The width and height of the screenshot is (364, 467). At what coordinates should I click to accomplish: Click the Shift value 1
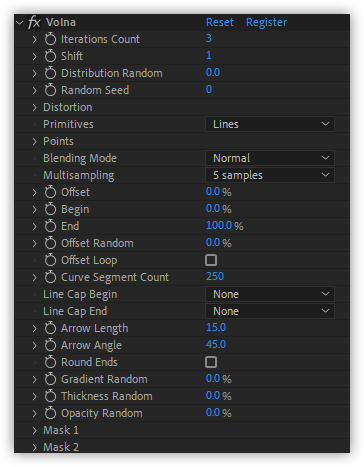[x=209, y=55]
